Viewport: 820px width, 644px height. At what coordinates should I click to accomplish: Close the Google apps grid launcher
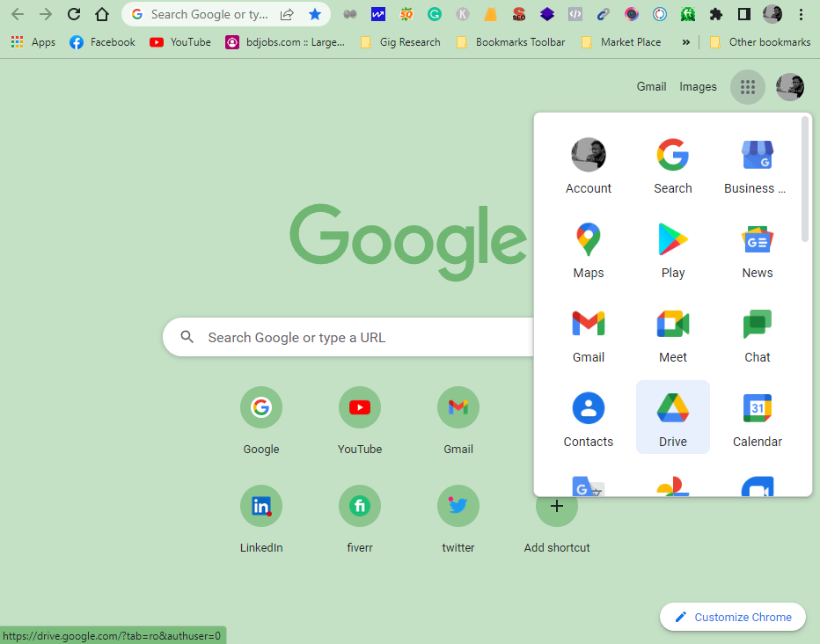748,87
